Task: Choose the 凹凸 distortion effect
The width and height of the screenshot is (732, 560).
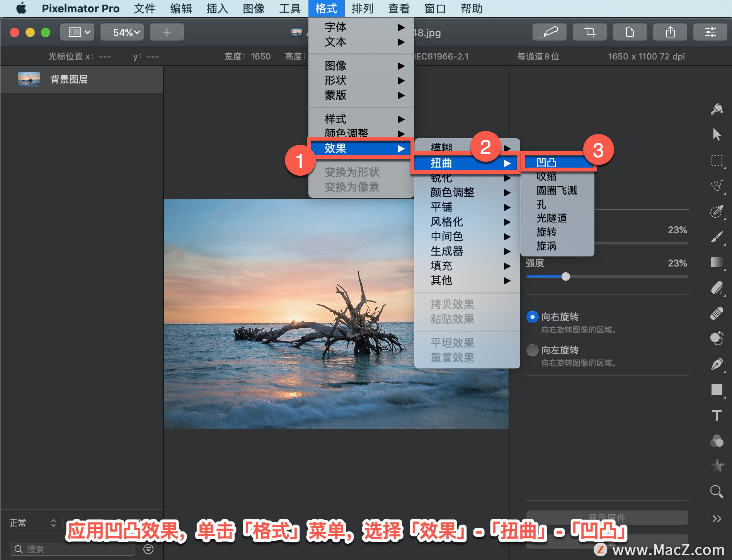Action: (558, 162)
